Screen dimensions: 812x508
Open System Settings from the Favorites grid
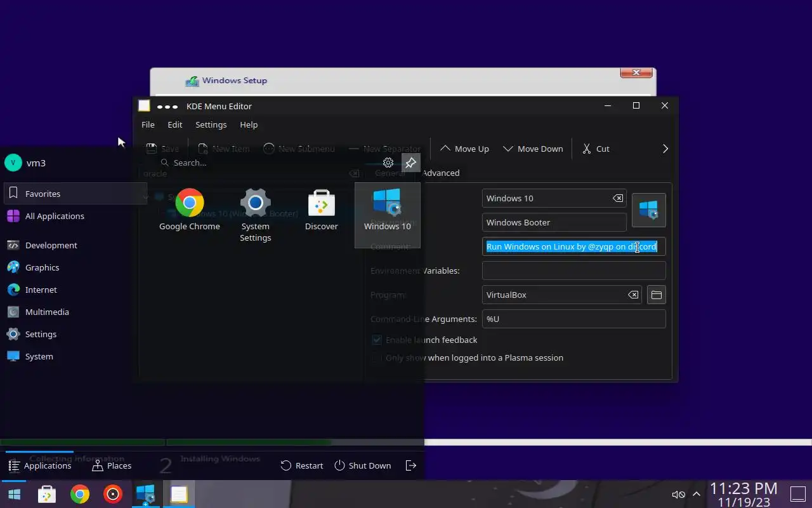[255, 216]
